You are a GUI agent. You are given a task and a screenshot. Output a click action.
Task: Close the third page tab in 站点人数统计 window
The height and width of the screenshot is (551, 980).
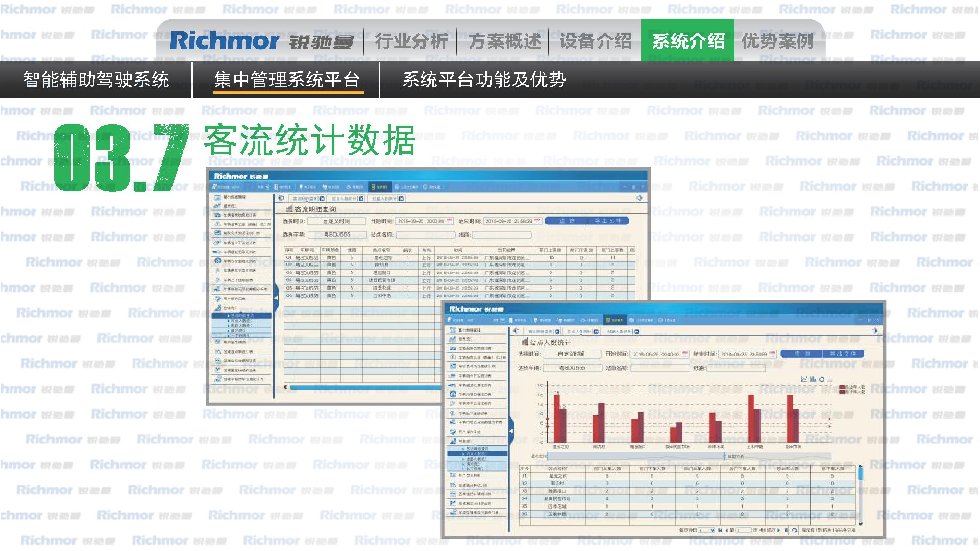coord(636,331)
